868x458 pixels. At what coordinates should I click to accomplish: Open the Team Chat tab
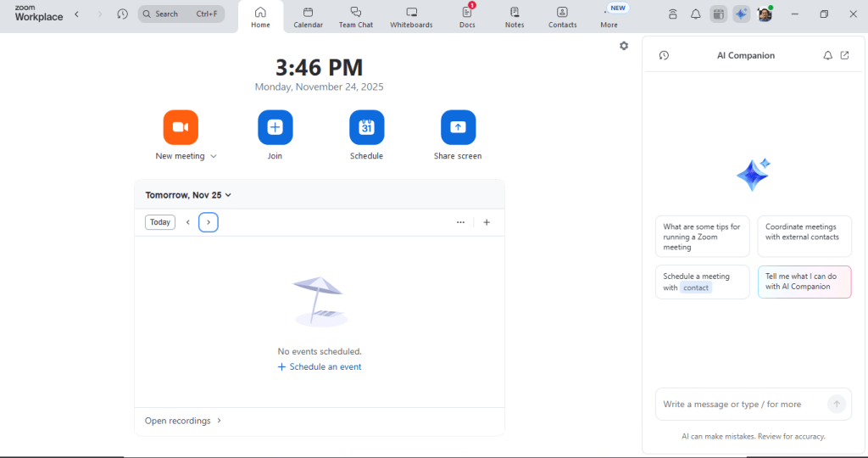click(356, 17)
